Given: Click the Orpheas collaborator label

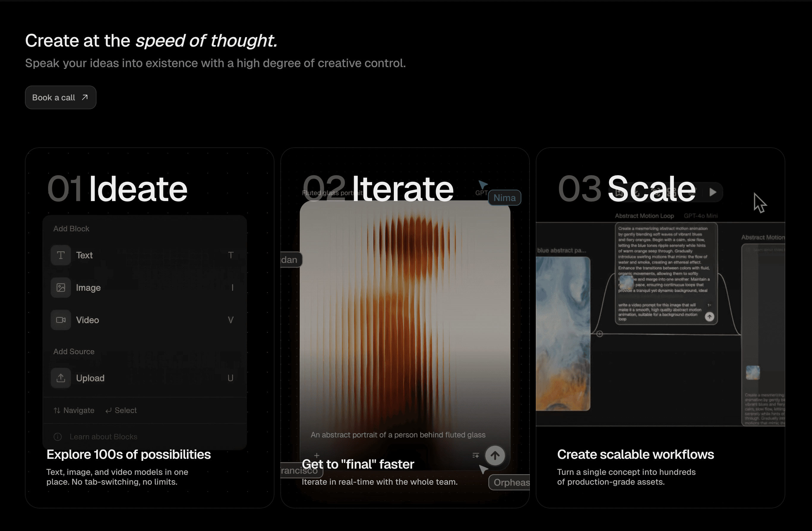Looking at the screenshot, I should pyautogui.click(x=511, y=483).
